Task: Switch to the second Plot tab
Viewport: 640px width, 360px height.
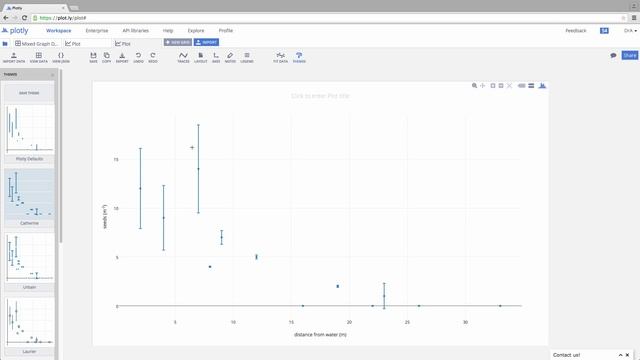Action: point(137,43)
